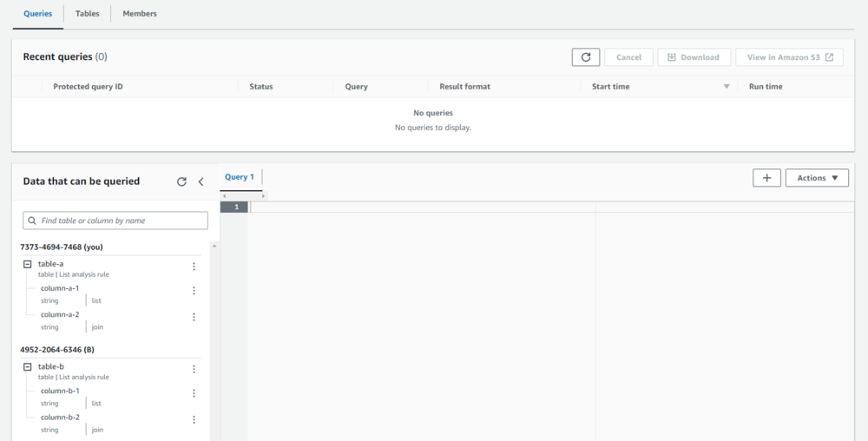Image resolution: width=868 pixels, height=441 pixels.
Task: Open the three-dot menu for column-a-2
Action: (194, 317)
